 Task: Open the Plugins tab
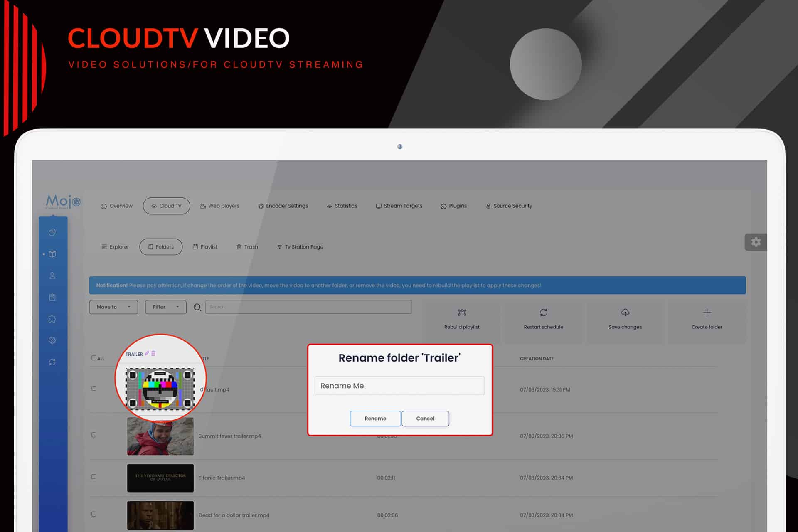tap(454, 206)
